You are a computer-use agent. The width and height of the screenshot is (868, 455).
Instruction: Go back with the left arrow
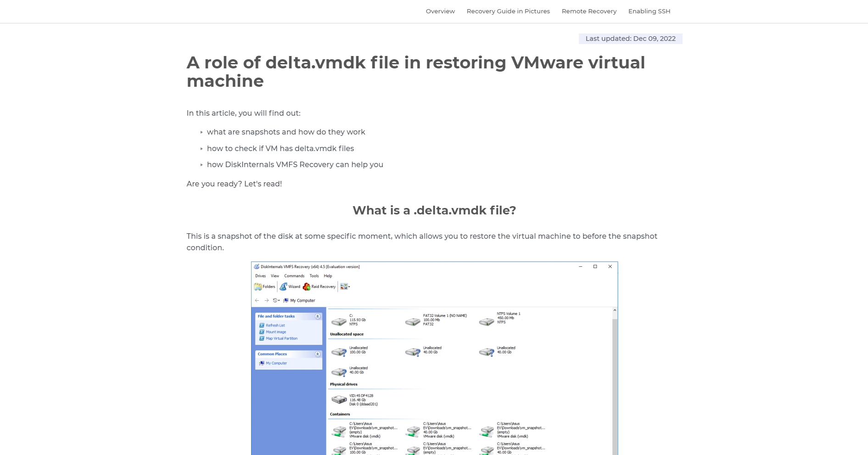click(257, 300)
